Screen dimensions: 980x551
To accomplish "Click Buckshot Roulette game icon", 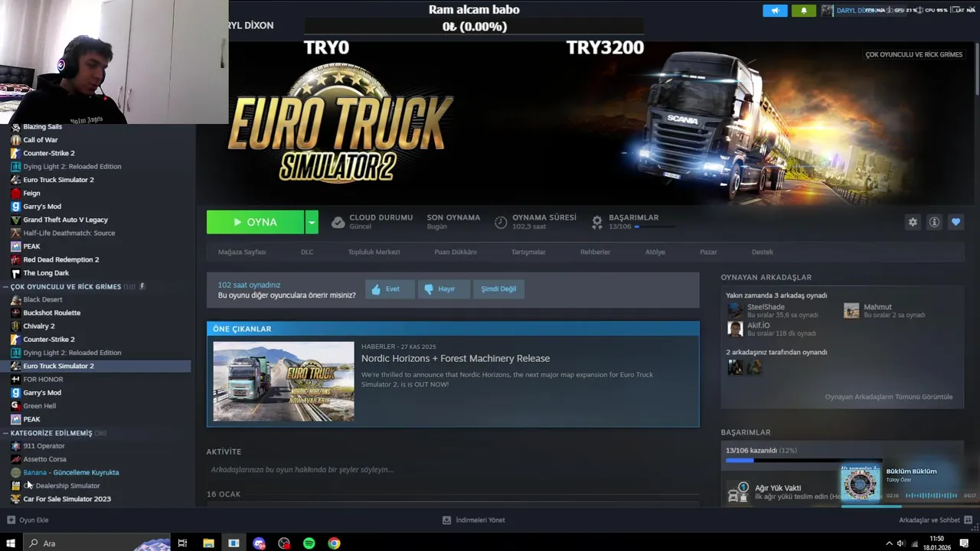I will tap(15, 313).
